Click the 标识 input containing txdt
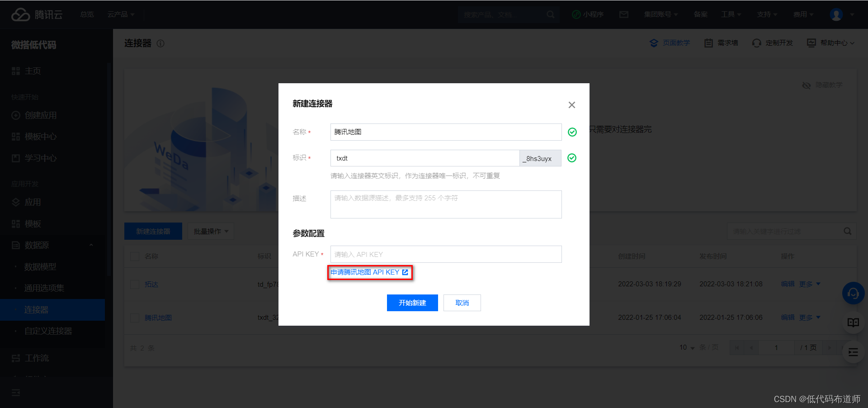Viewport: 868px width, 408px height. (x=425, y=158)
